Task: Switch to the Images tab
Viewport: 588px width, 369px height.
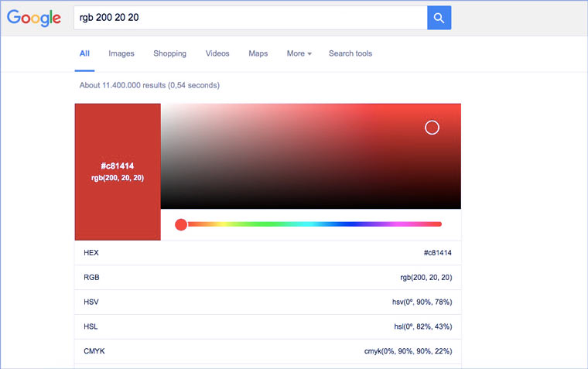Action: point(121,53)
